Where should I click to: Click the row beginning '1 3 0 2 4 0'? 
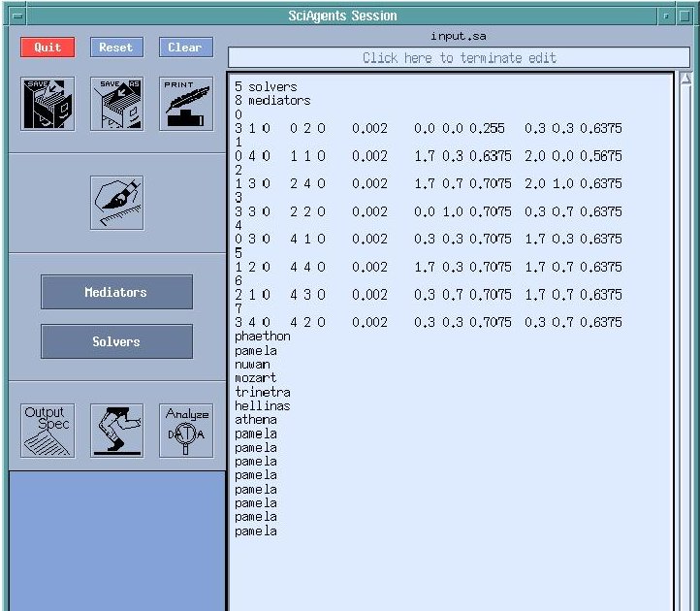click(x=429, y=184)
